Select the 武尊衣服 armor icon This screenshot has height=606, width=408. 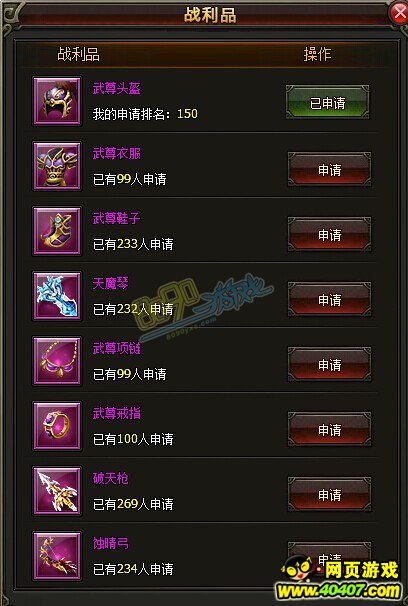(x=57, y=166)
